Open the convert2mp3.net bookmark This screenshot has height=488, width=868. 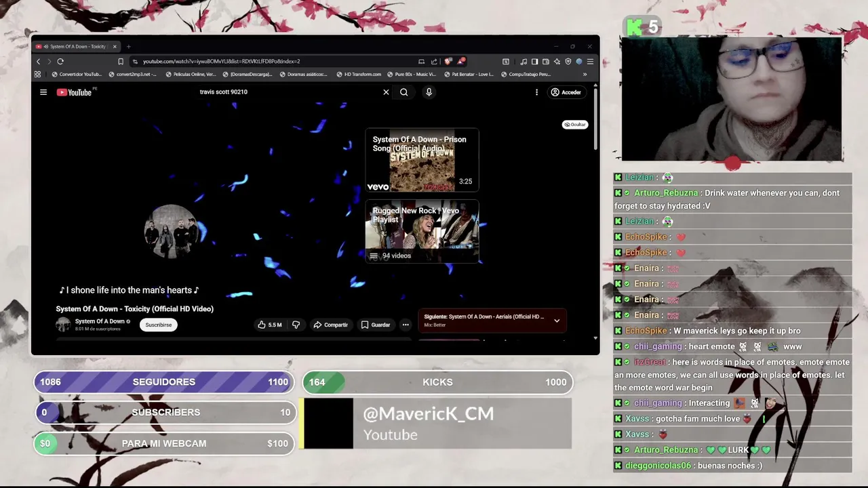[132, 75]
